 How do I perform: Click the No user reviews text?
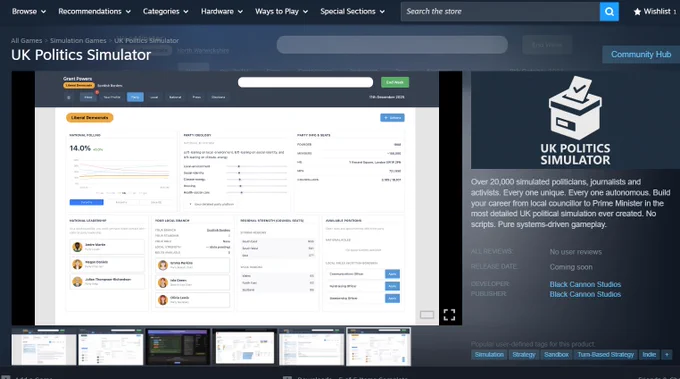575,252
